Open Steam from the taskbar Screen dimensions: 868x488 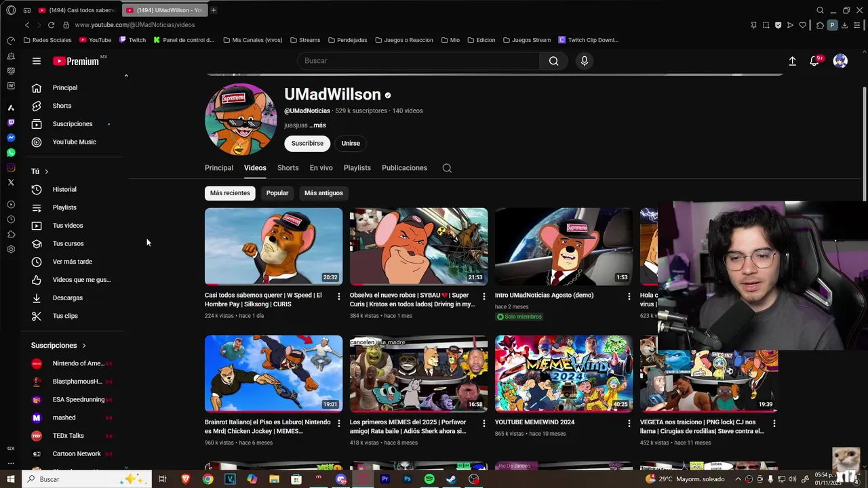point(451,479)
